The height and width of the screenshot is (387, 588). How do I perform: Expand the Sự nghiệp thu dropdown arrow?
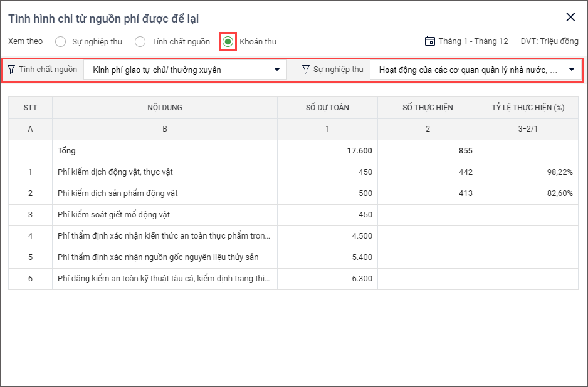(x=572, y=70)
